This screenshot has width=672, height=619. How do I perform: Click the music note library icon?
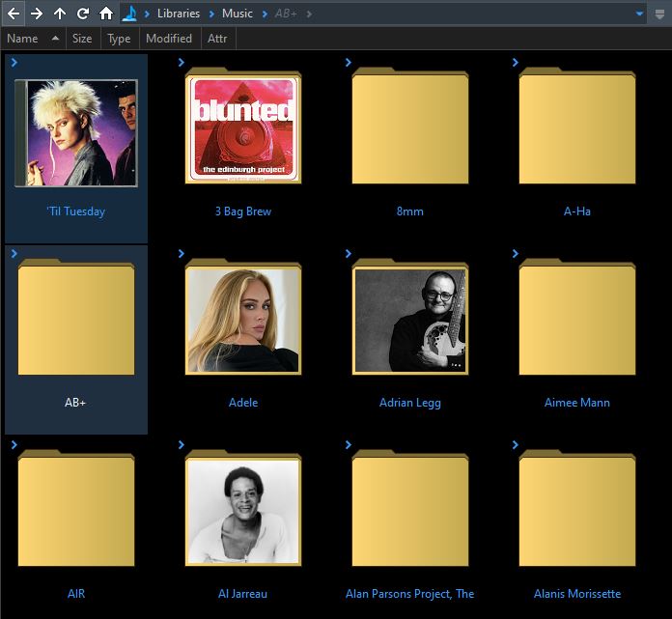(128, 14)
